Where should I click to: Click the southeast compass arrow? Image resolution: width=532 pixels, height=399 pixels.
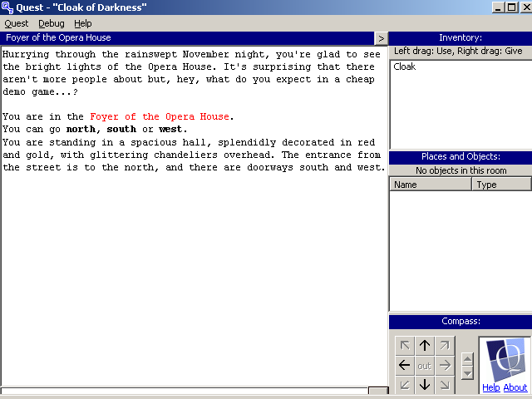pos(445,384)
